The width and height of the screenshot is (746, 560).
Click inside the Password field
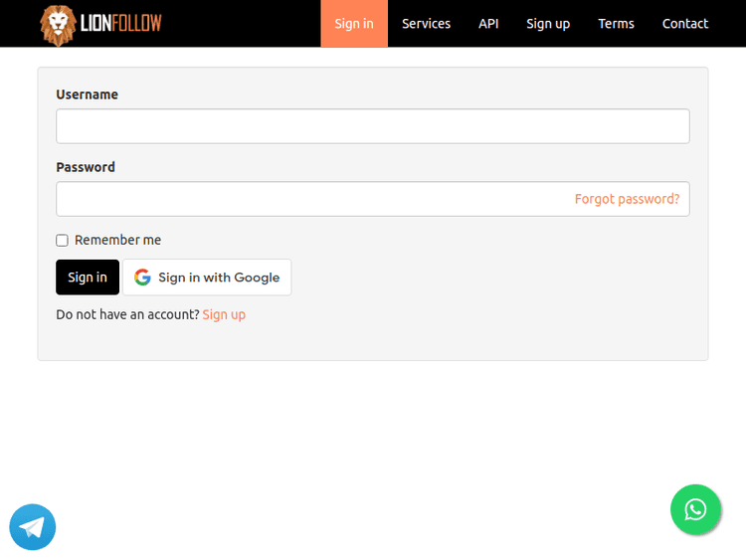308,199
